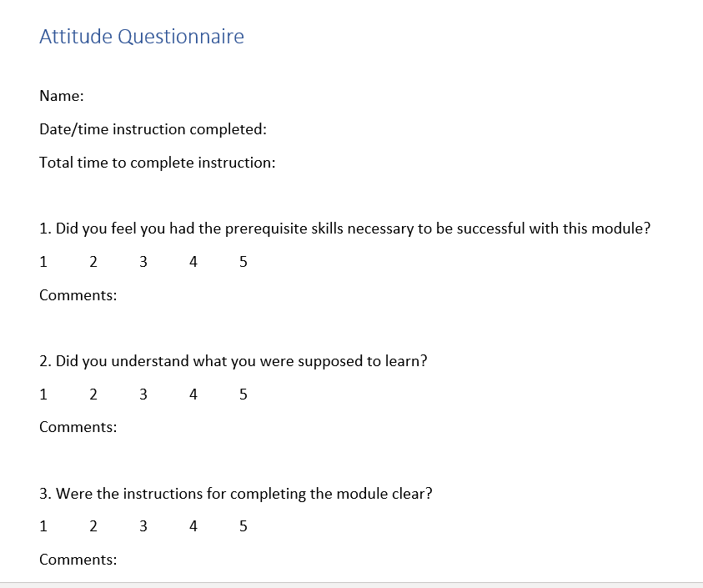Click question 3 text about clear instructions
The width and height of the screenshot is (703, 588).
235,493
